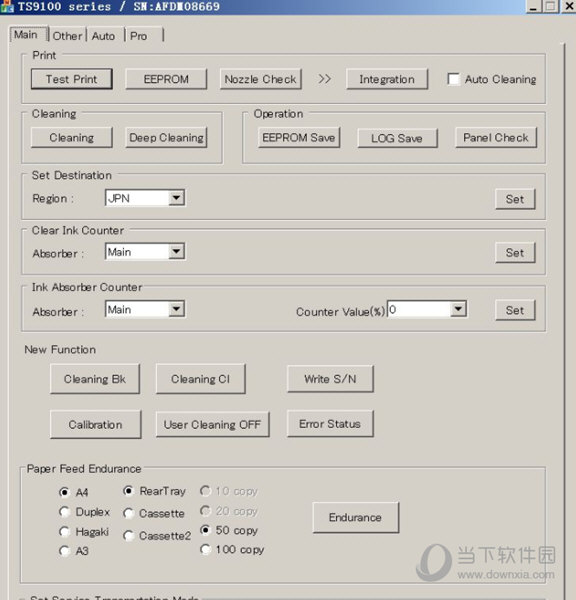Run Nozzle Check
The width and height of the screenshot is (576, 600).
point(261,79)
